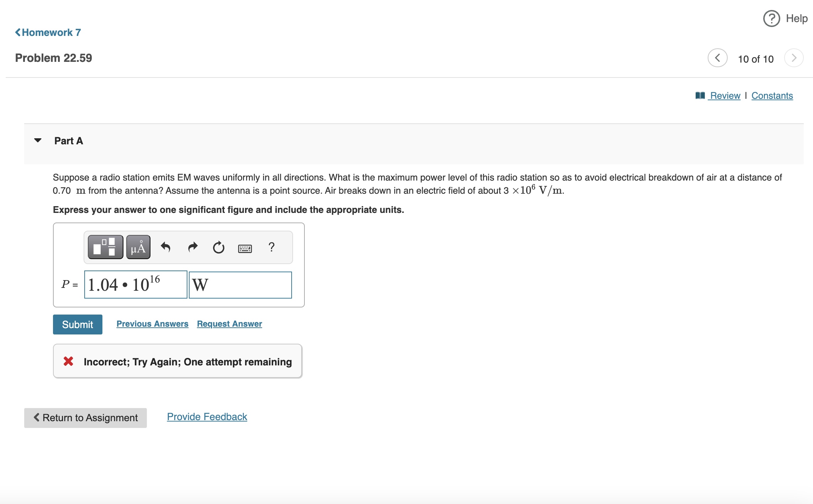Reset the answer with circular arrow
This screenshot has height=504, width=813.
tap(218, 247)
